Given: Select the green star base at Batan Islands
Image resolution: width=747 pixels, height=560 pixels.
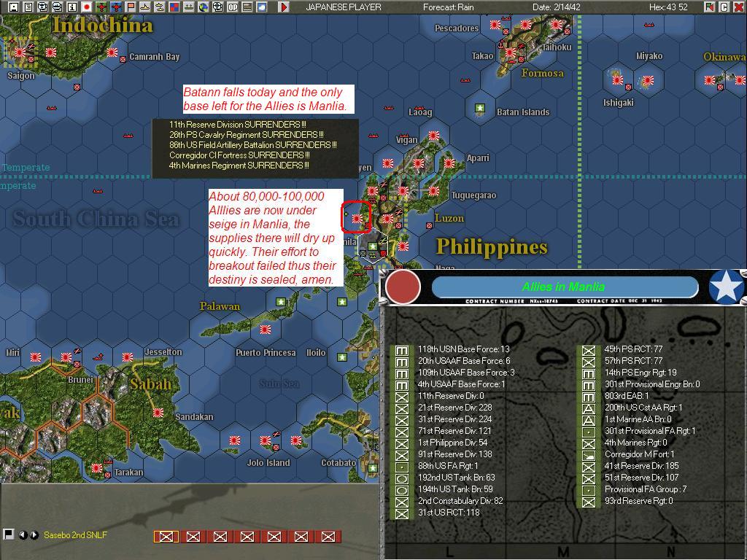Looking at the screenshot, I should tap(480, 108).
